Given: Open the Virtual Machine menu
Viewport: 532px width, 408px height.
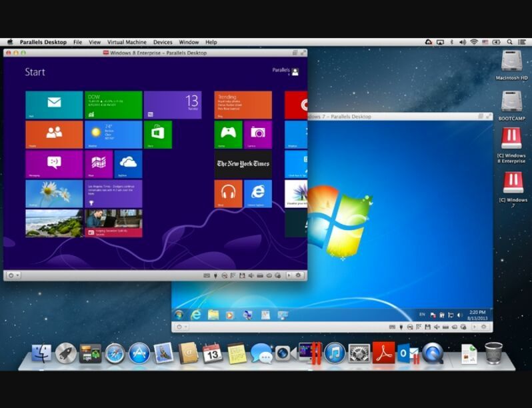Looking at the screenshot, I should tap(127, 42).
